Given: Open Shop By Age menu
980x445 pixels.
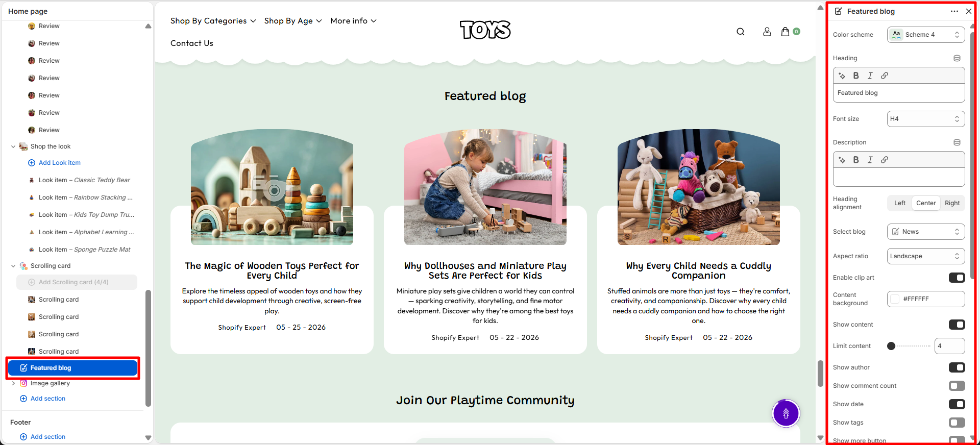Looking at the screenshot, I should tap(293, 21).
